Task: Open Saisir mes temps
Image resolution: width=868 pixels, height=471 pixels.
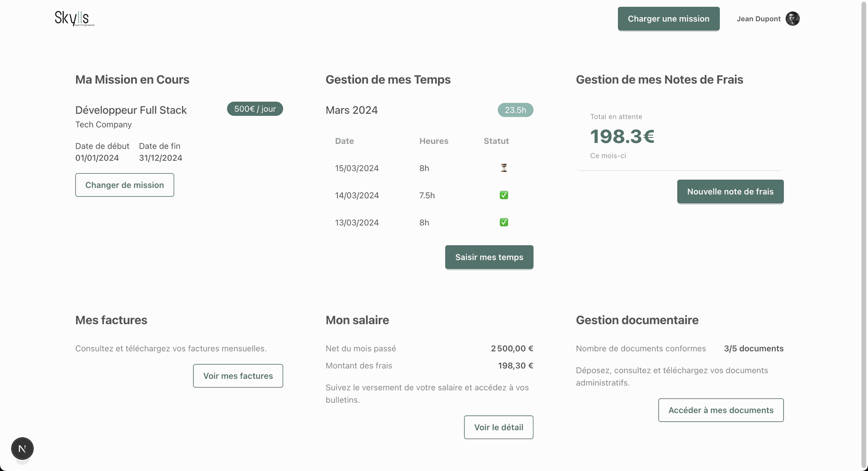Action: coord(489,257)
